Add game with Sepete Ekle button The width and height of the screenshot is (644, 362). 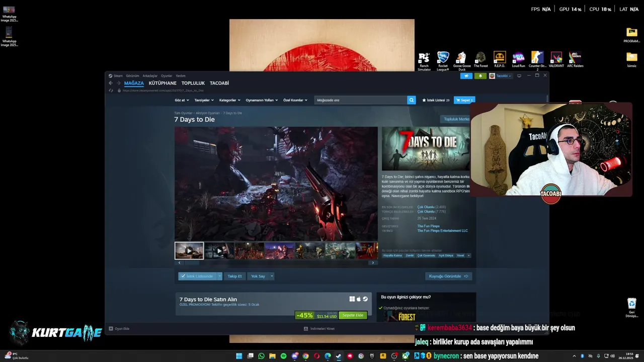pos(353,315)
